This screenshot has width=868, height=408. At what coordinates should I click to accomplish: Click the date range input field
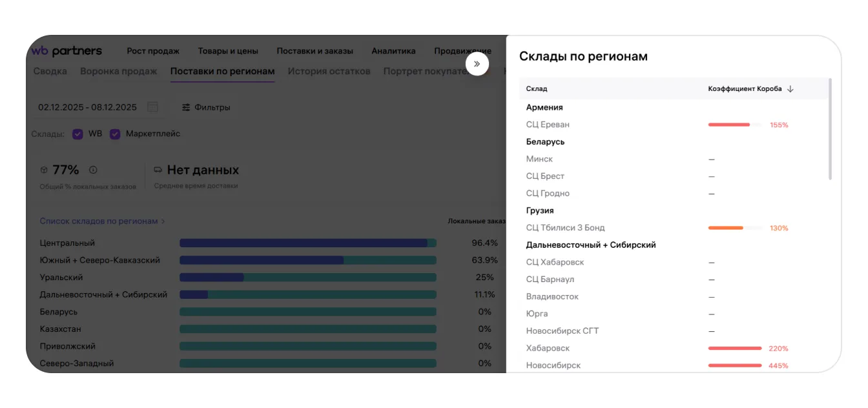(87, 107)
